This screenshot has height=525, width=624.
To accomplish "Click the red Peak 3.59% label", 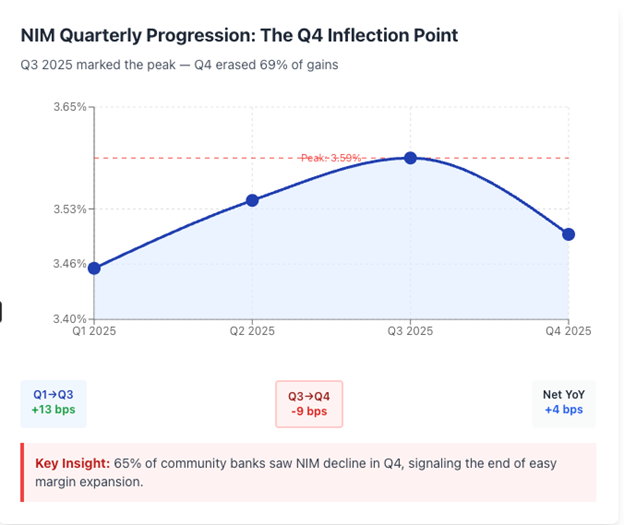I will [x=331, y=158].
